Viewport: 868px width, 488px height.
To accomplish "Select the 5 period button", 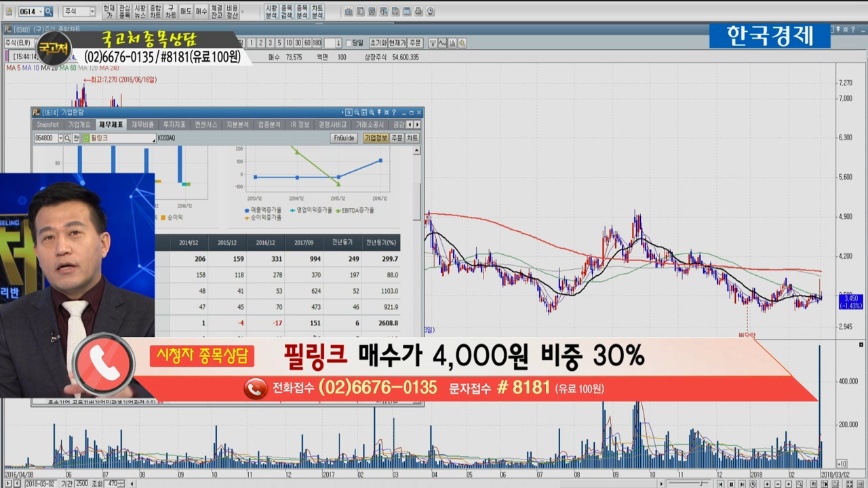I will click(x=279, y=43).
